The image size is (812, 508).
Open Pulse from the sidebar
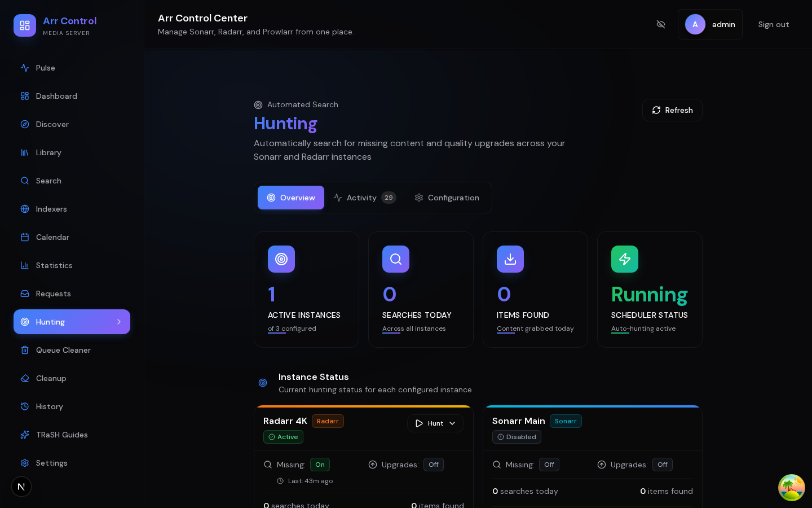pyautogui.click(x=72, y=68)
